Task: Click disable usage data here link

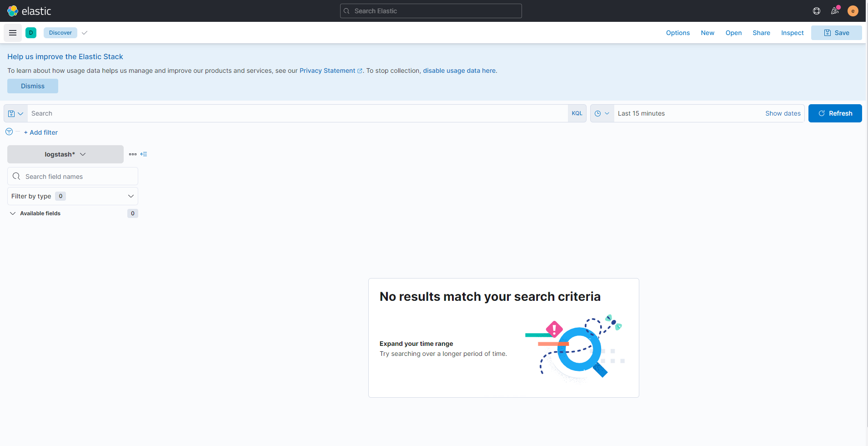Action: (459, 71)
